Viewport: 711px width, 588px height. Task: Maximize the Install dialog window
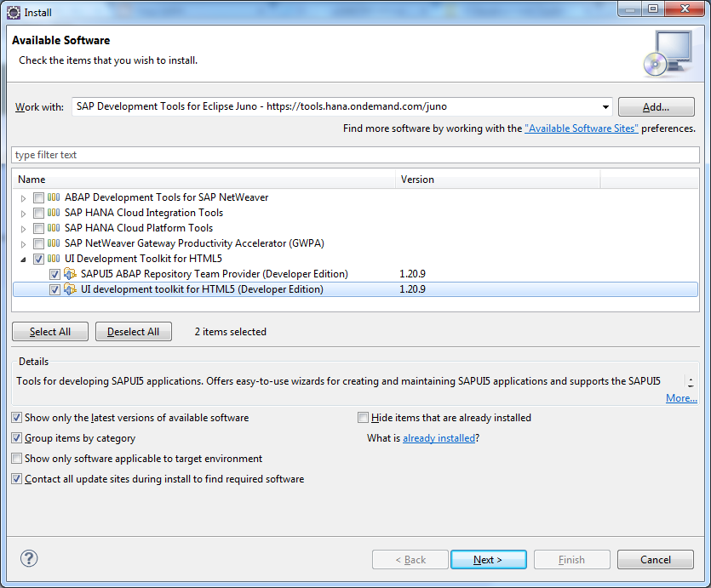[653, 9]
